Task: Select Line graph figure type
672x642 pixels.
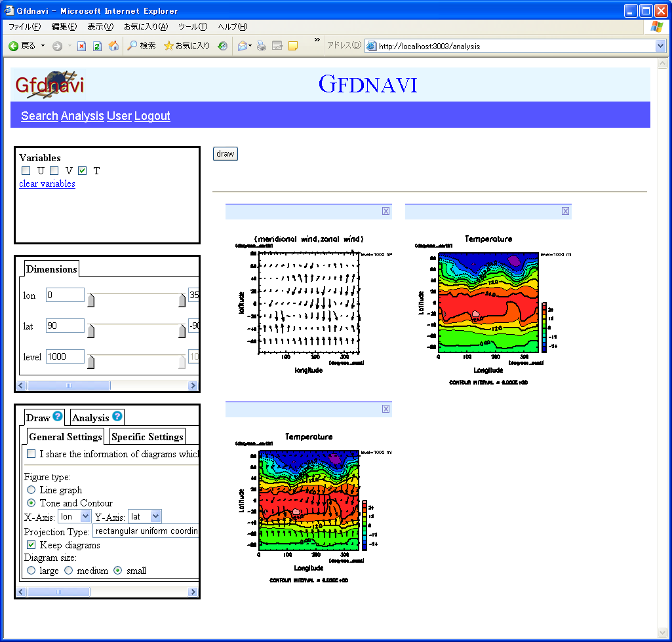Action: (x=31, y=489)
